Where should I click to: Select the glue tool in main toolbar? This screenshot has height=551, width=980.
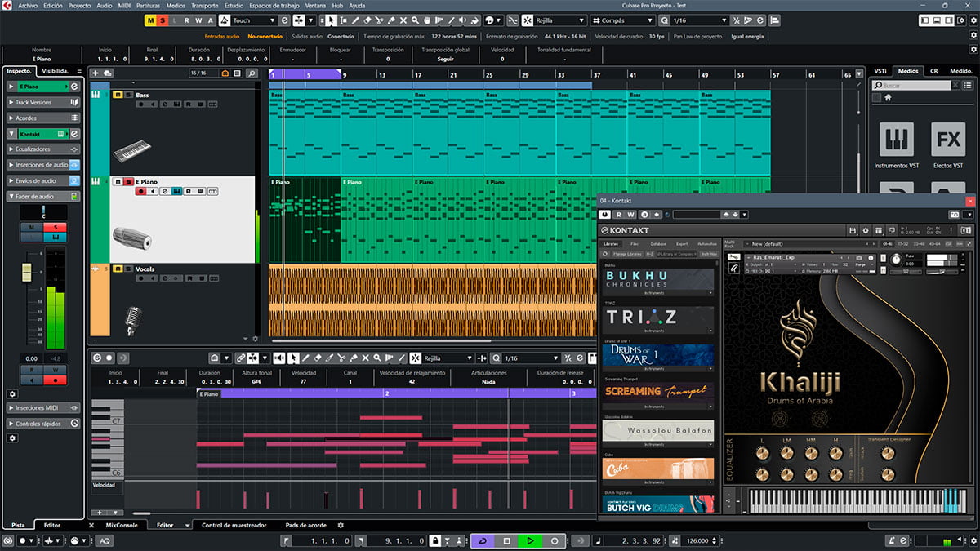tap(391, 20)
